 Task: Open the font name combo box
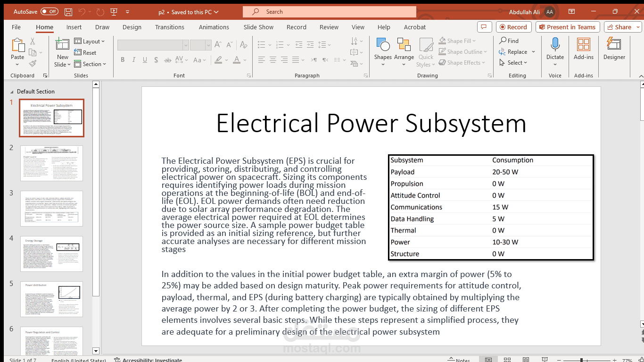point(153,45)
